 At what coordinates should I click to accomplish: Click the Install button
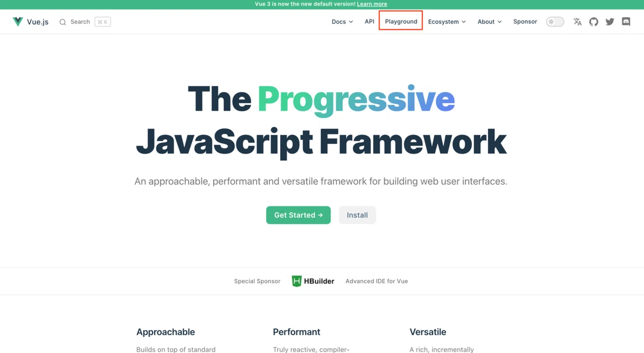(357, 215)
